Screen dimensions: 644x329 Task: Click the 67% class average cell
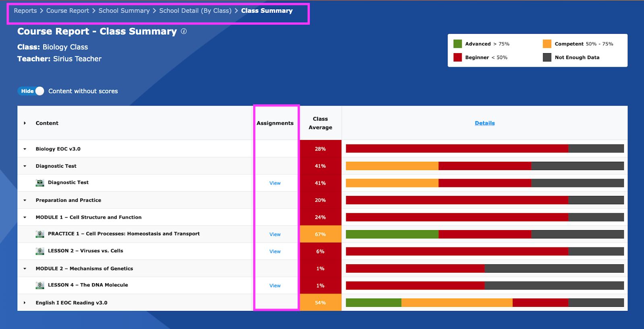320,234
